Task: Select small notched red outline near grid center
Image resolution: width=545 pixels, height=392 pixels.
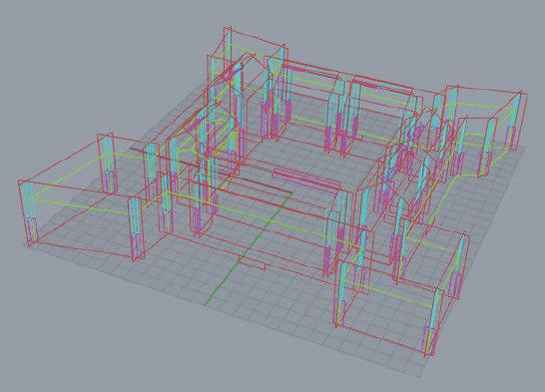Action: (x=252, y=261)
